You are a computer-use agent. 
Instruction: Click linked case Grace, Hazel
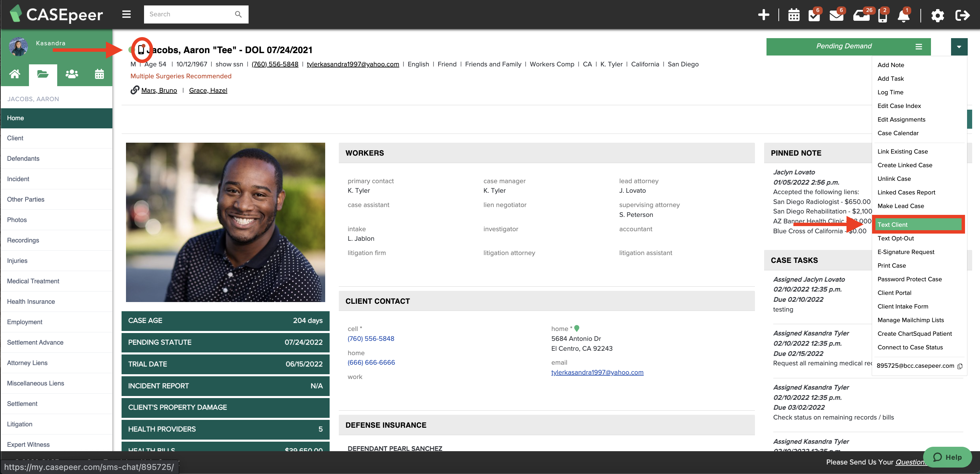(x=208, y=90)
